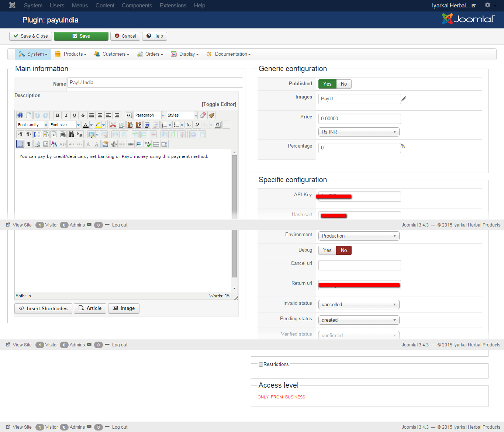The image size is (504, 432).
Task: Click the paste as plain text icon
Action: 139,125
